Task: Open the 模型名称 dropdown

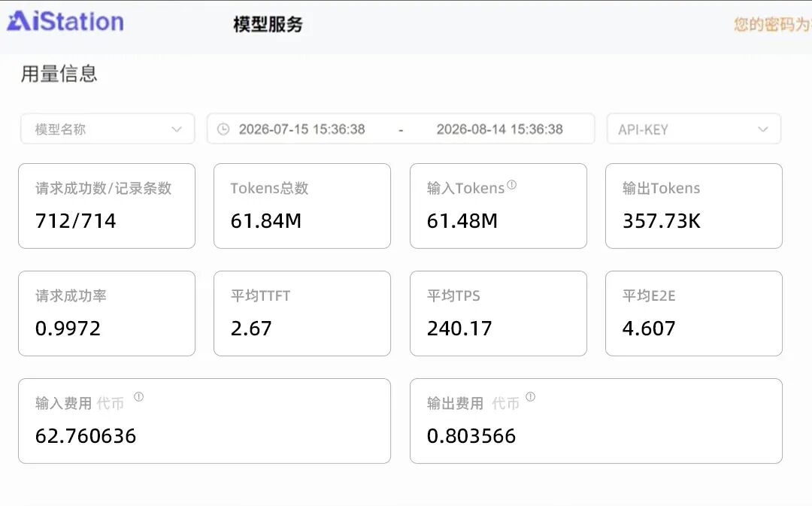Action: point(108,129)
